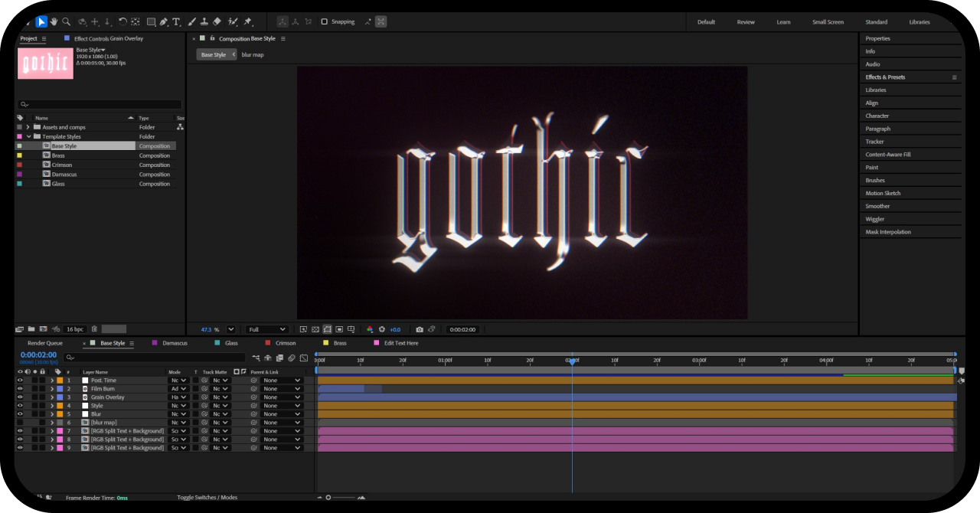Open Parent dropdown for Post. Time layer
980x513 pixels.
click(281, 381)
